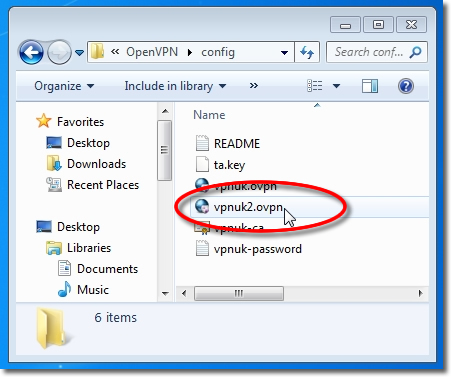Open Desktop under Favorites
The image size is (451, 377).
point(88,143)
